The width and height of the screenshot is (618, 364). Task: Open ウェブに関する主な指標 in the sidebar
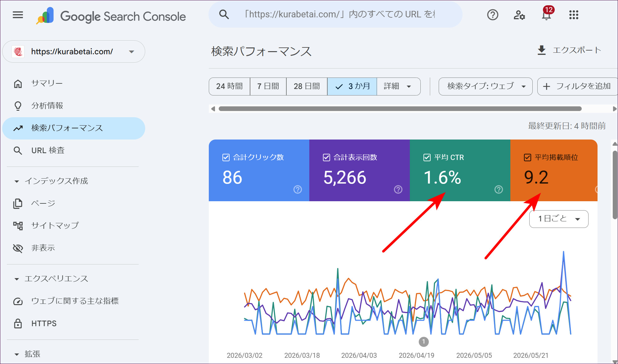coord(74,301)
